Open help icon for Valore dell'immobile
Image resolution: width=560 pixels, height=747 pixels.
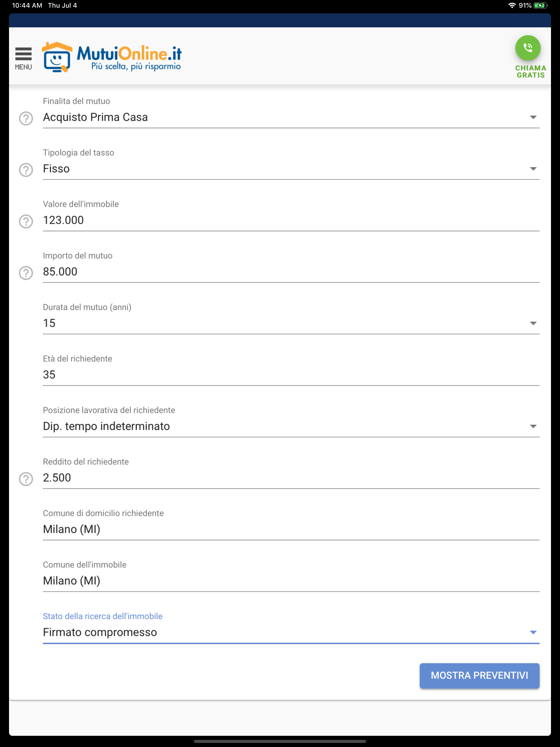click(x=26, y=221)
